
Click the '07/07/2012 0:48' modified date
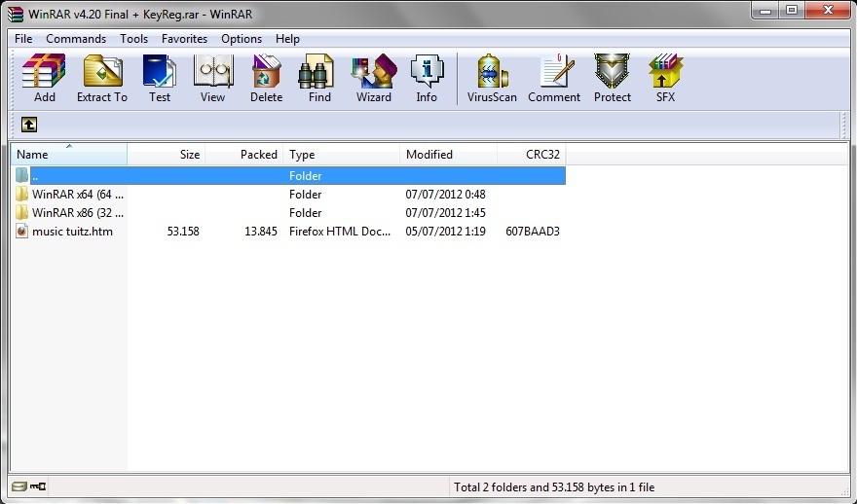click(445, 195)
